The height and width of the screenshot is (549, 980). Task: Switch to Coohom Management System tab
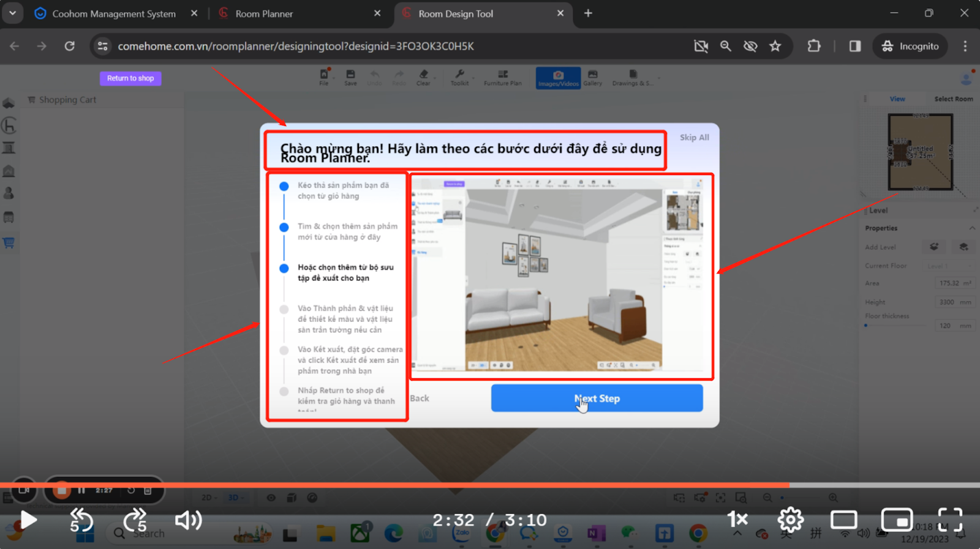point(114,13)
